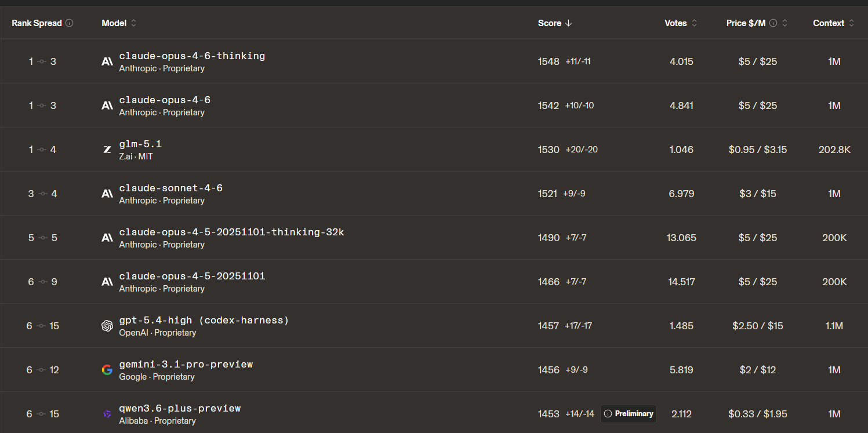Click the Alibaba Qwen logo beside qwen3.6-plus-preview
This screenshot has height=433, width=868.
point(107,414)
